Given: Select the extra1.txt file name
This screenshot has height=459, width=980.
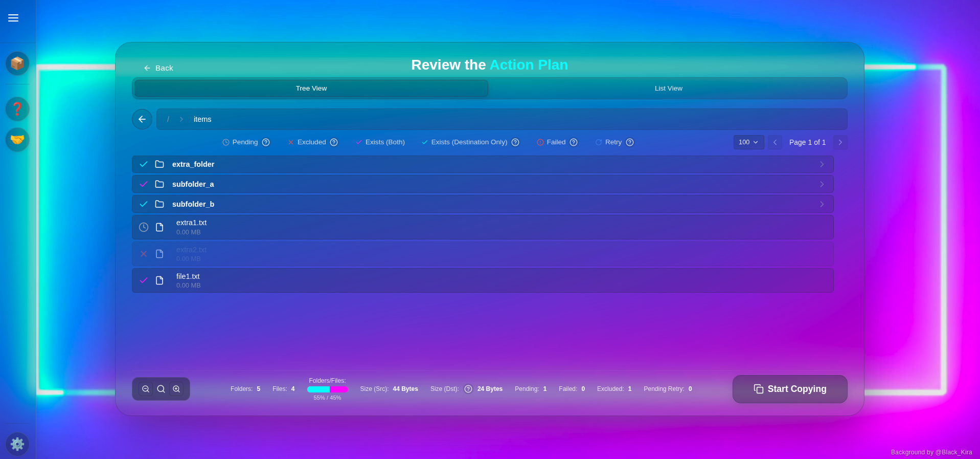Looking at the screenshot, I should (x=192, y=223).
